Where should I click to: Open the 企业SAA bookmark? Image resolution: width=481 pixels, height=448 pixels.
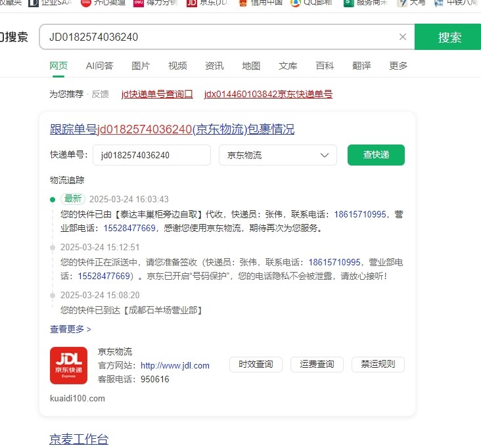coord(50,3)
